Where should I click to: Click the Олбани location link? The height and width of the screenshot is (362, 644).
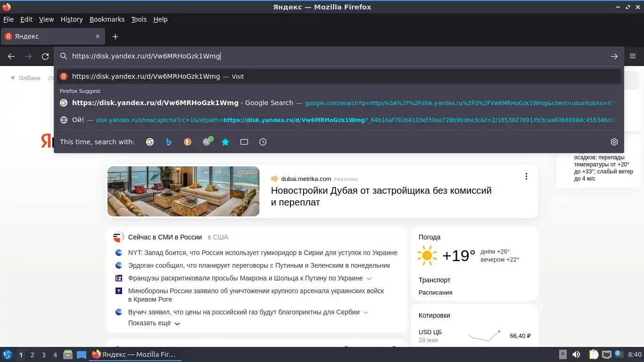tap(29, 78)
